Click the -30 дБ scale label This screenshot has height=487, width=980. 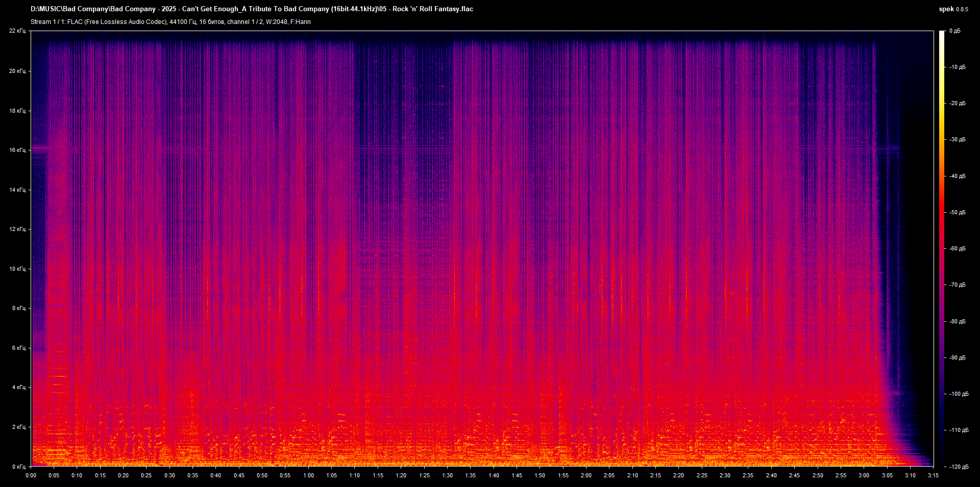[x=957, y=140]
